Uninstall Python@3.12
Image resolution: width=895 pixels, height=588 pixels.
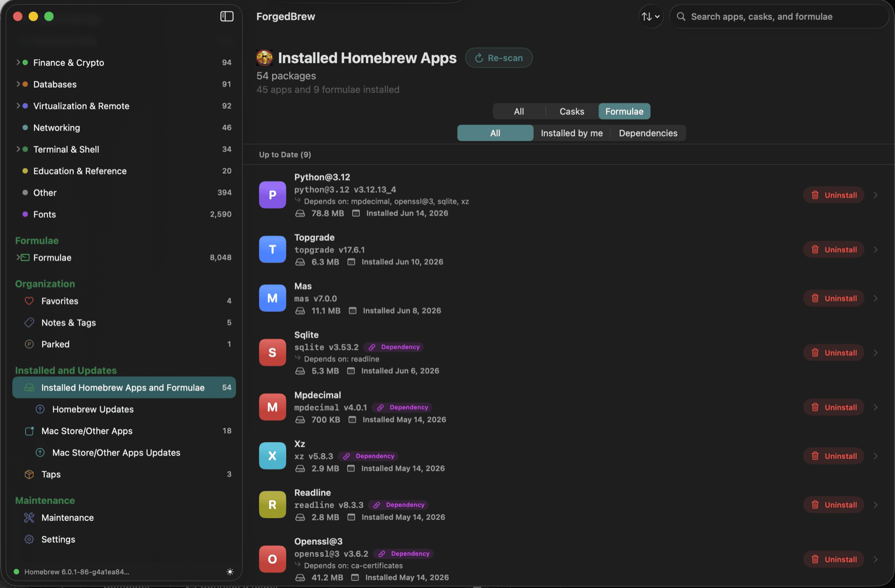click(x=834, y=195)
